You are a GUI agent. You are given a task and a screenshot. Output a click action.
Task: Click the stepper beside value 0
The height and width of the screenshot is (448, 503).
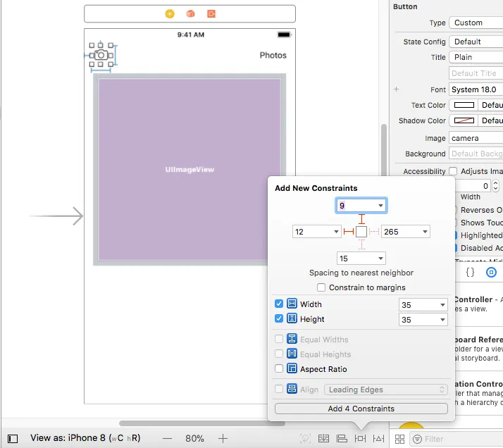496,186
